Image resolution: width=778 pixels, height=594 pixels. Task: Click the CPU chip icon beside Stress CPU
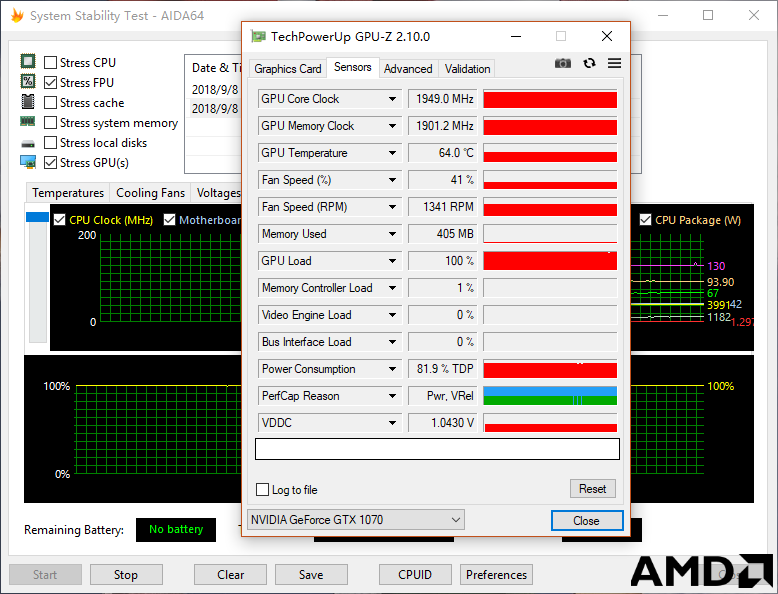[28, 62]
